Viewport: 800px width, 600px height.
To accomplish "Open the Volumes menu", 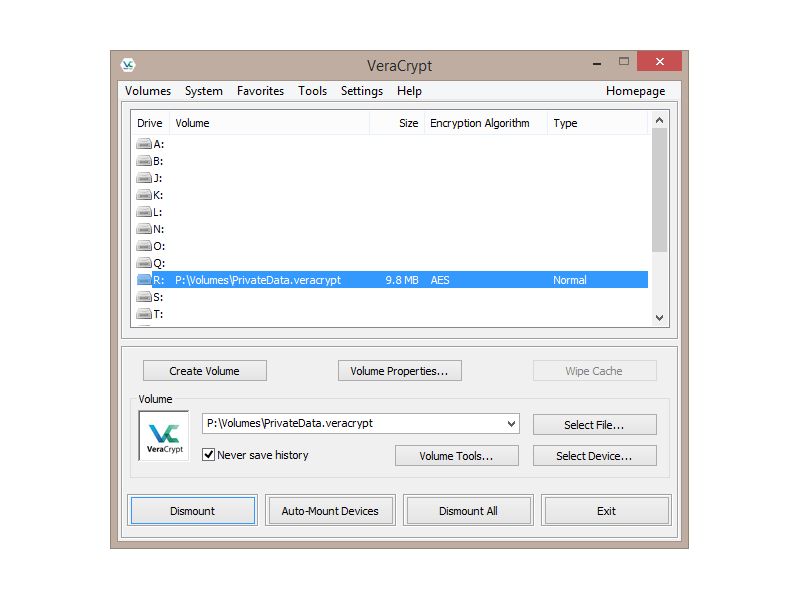I will pyautogui.click(x=148, y=91).
